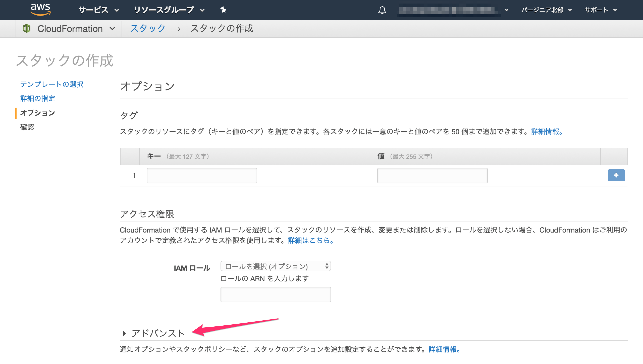
Task: Open the CloudFormation breadcrumb dropdown
Action: tap(113, 28)
